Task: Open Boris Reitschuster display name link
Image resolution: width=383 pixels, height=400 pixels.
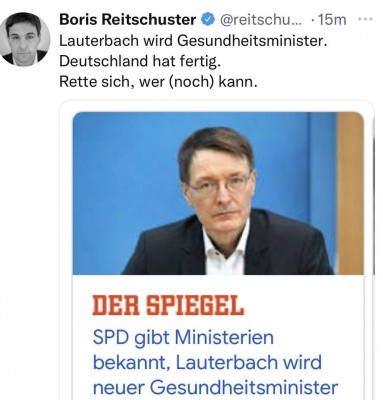Action: [x=128, y=20]
